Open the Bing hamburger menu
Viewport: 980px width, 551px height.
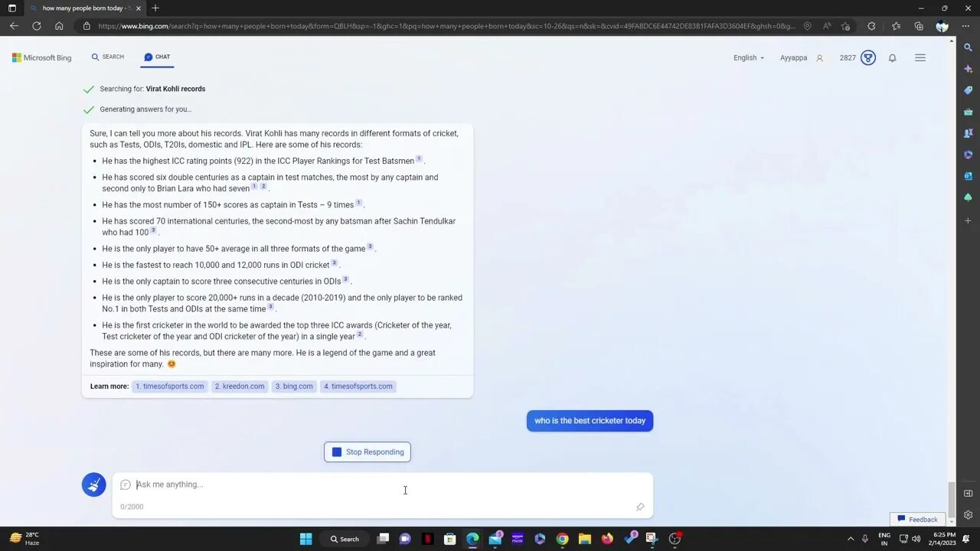pos(920,58)
